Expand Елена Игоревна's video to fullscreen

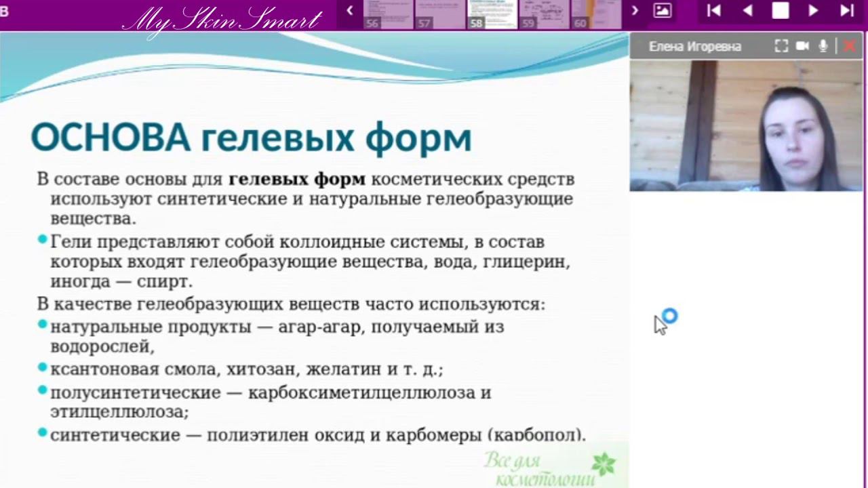pos(781,46)
